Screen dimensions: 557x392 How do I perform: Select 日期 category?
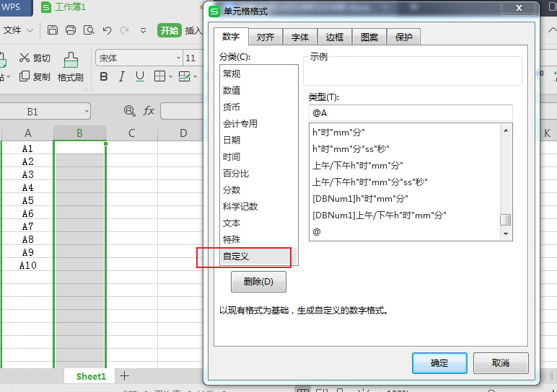point(258,140)
